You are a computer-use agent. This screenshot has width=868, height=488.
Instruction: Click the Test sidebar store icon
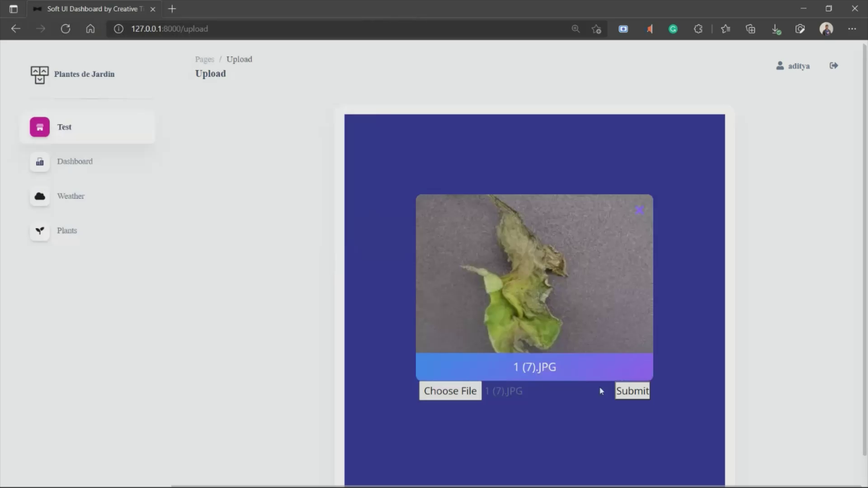40,127
